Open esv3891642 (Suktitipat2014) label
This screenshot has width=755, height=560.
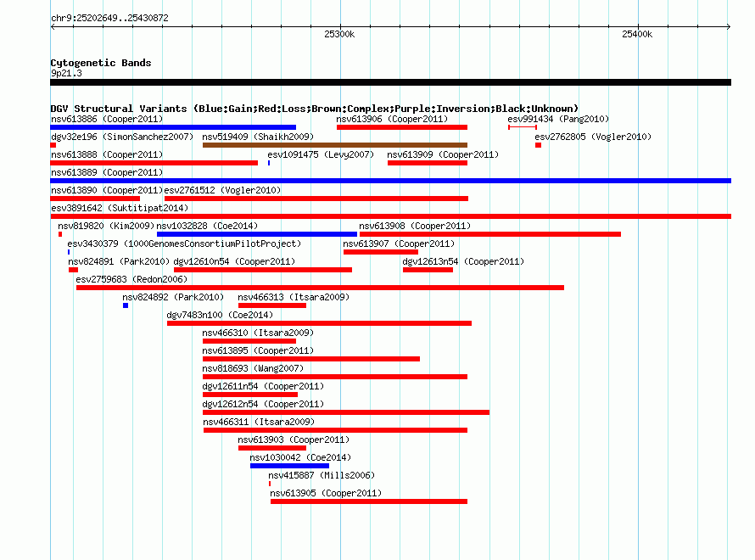[120, 208]
